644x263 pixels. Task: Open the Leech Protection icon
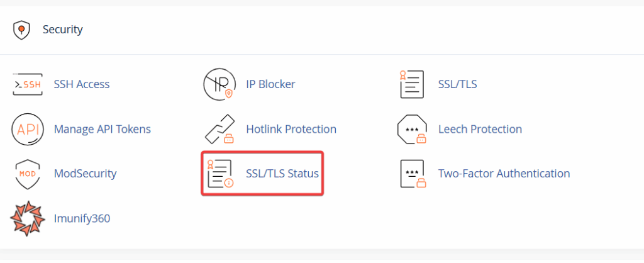pos(412,129)
